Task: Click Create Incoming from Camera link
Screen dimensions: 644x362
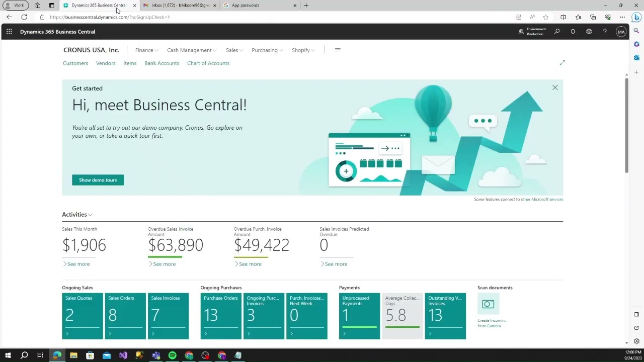Action: [492, 323]
